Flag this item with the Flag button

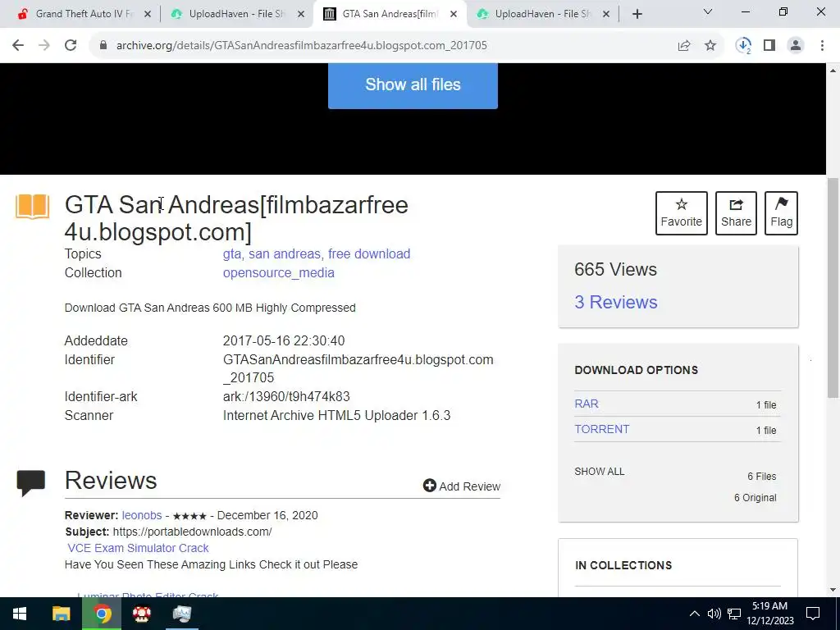click(x=781, y=213)
